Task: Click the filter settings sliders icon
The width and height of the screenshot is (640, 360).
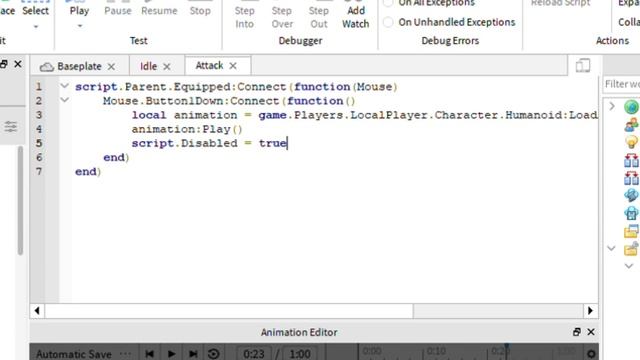Action: coord(11,127)
